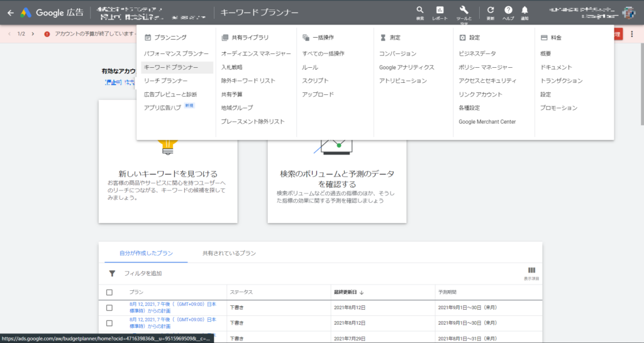Open Google アナリティクス menu item
644x343 pixels.
pyautogui.click(x=407, y=67)
